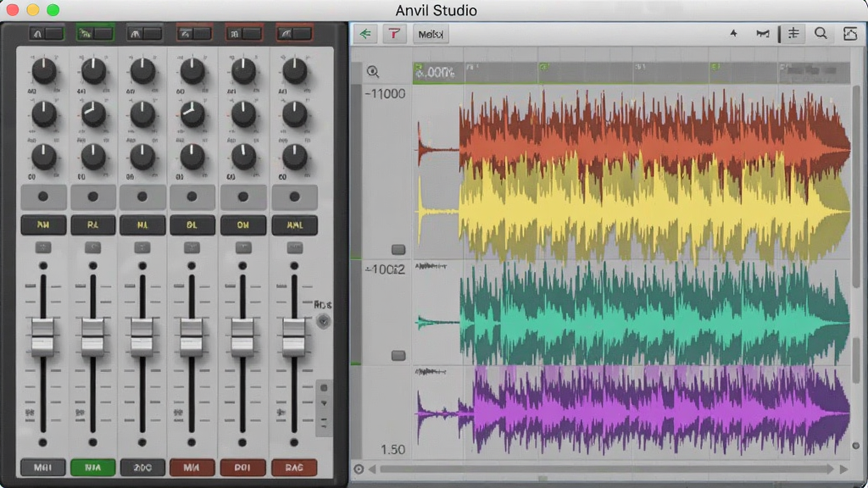Screen dimensions: 868x488
Task: Click the sixth channel's volume fader handle
Action: 294,337
